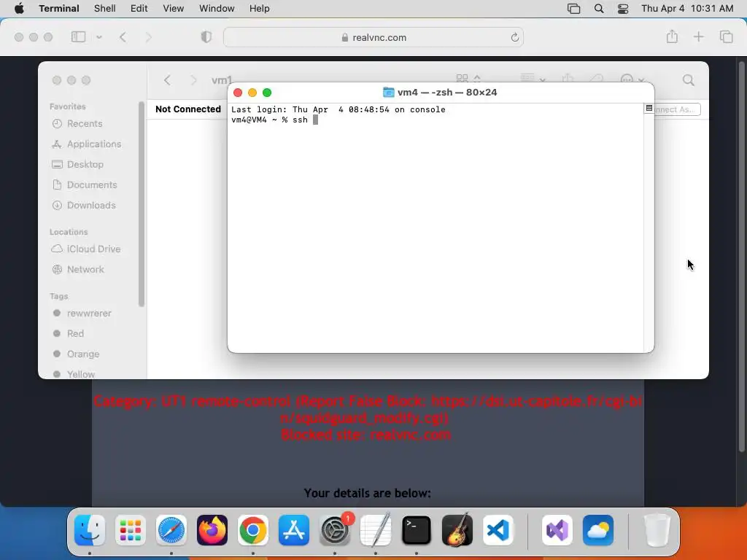Open the Shell menu
Screen dimensions: 747x560
[105, 9]
